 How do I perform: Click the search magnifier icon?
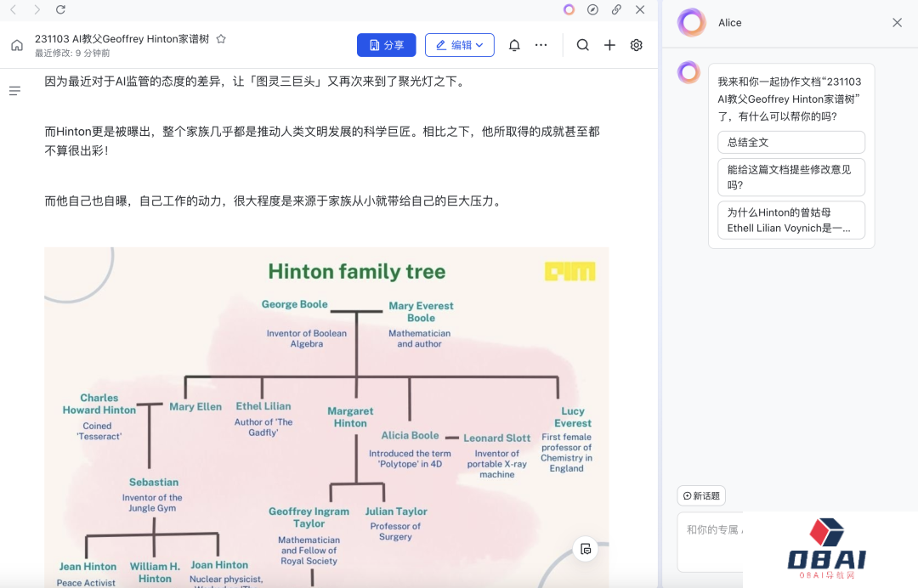(x=582, y=45)
